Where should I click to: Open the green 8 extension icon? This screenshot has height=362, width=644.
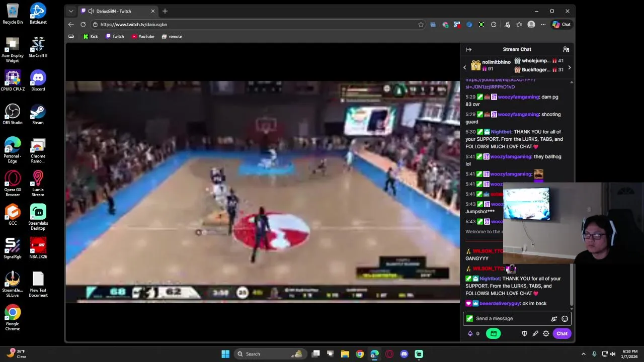pyautogui.click(x=481, y=24)
